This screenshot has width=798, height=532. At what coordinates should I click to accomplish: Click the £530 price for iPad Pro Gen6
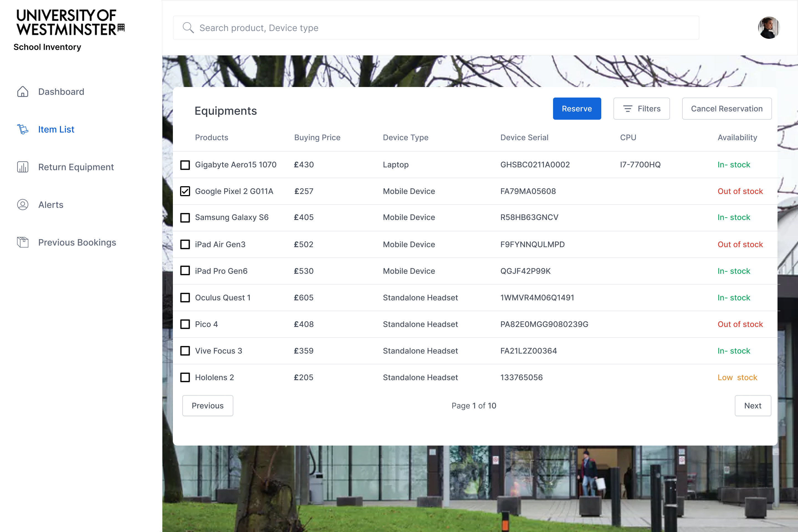pyautogui.click(x=304, y=271)
